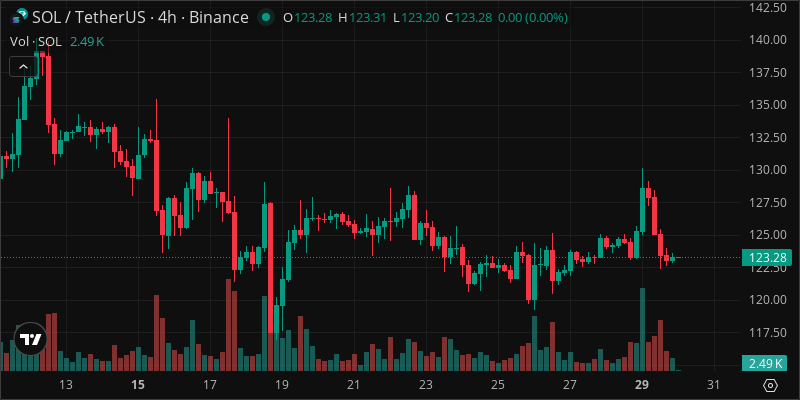Click the low value L123.20
Viewport: 800px width, 400px height.
pos(415,18)
